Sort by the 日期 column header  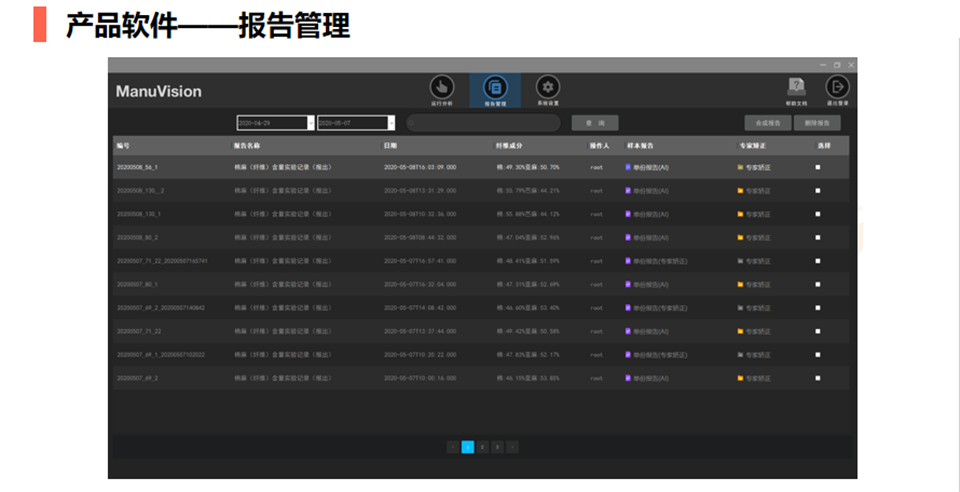tap(390, 146)
